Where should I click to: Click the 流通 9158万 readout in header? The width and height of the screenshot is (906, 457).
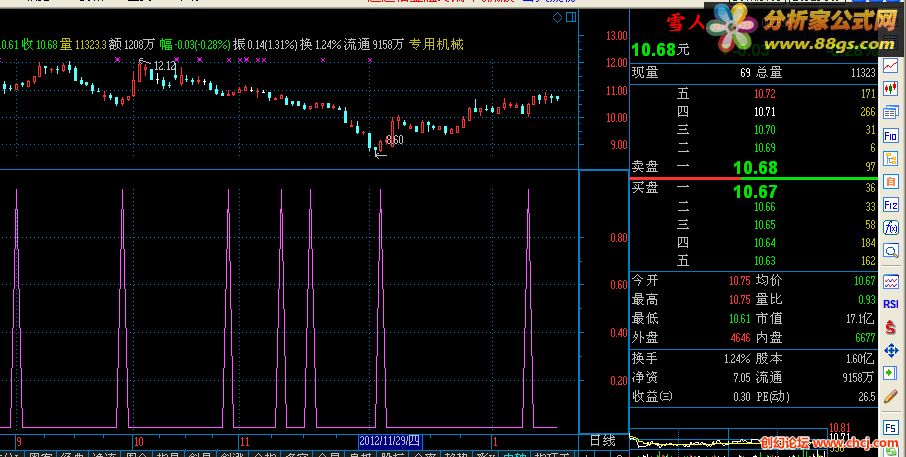(374, 44)
